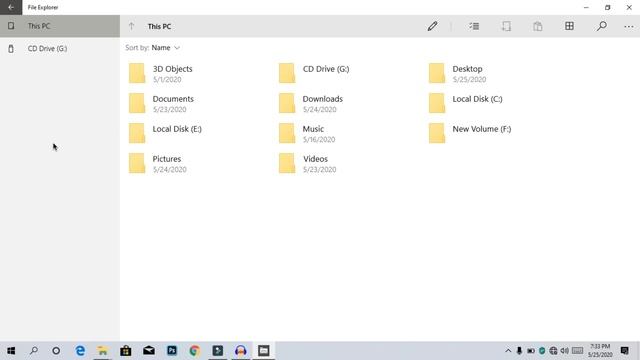Screen dimensions: 640x360
Task: Switch view with the grid layout icon
Action: [x=569, y=26]
